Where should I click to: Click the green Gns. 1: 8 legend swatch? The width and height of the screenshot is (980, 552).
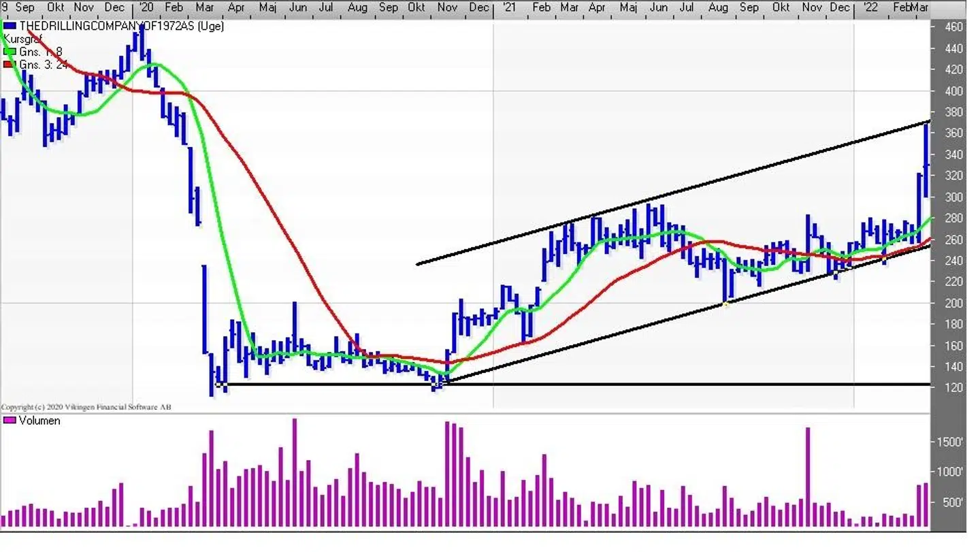pos(10,52)
